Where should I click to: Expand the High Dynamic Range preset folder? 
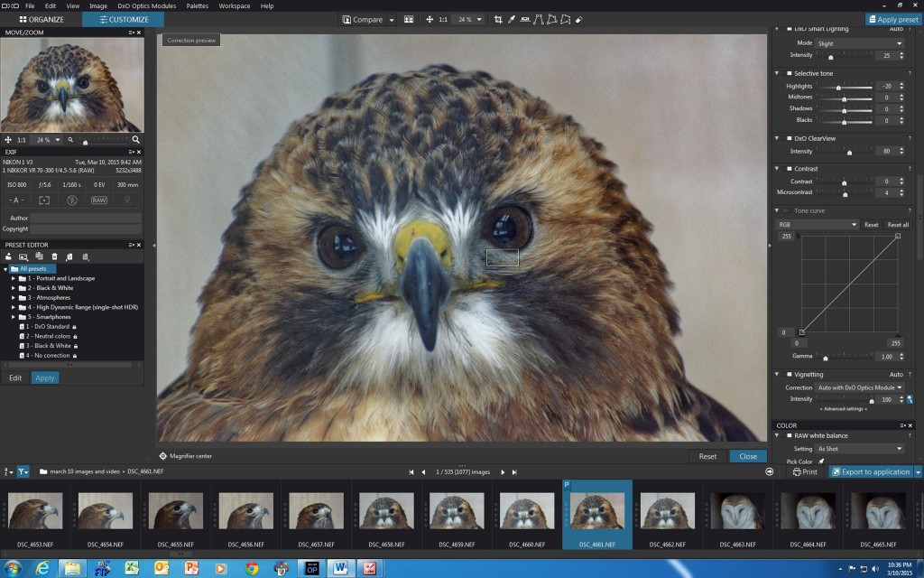pyautogui.click(x=14, y=307)
